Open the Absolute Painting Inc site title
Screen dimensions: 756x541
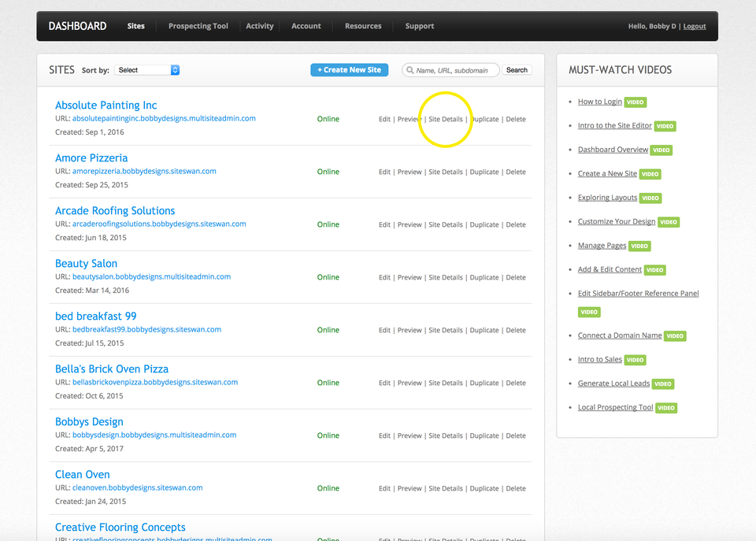pos(106,105)
